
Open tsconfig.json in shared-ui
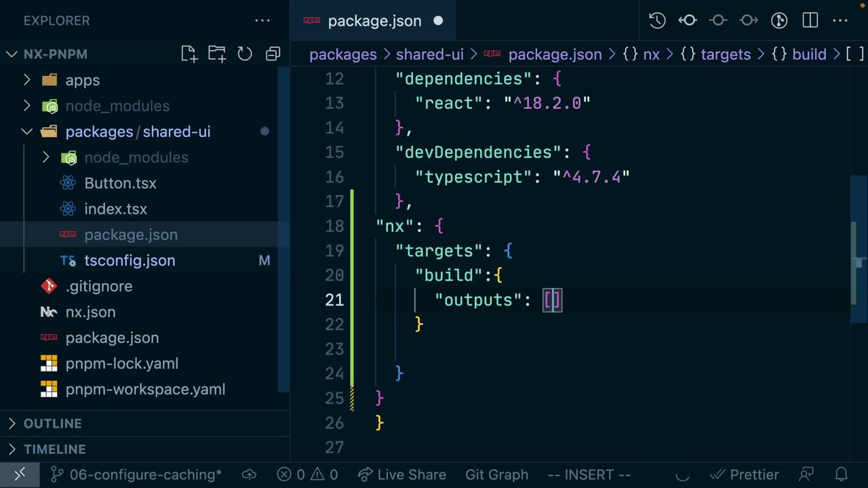coord(130,260)
